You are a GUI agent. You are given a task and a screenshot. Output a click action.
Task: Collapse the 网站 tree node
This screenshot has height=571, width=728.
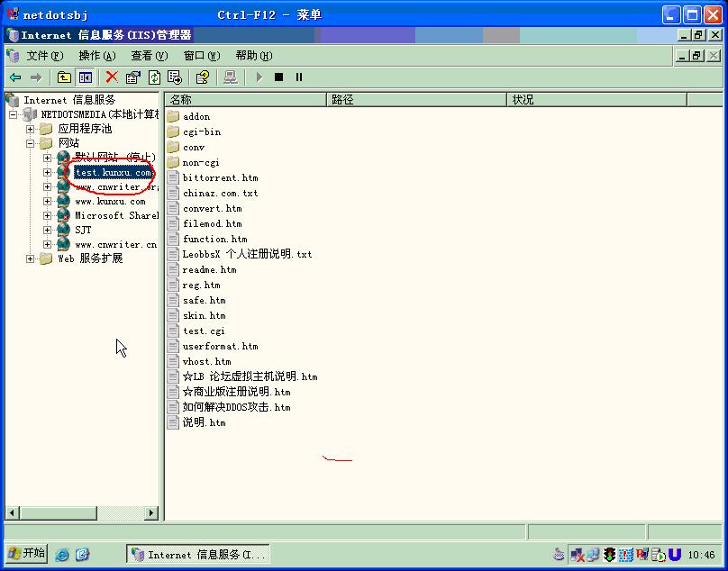pyautogui.click(x=31, y=143)
